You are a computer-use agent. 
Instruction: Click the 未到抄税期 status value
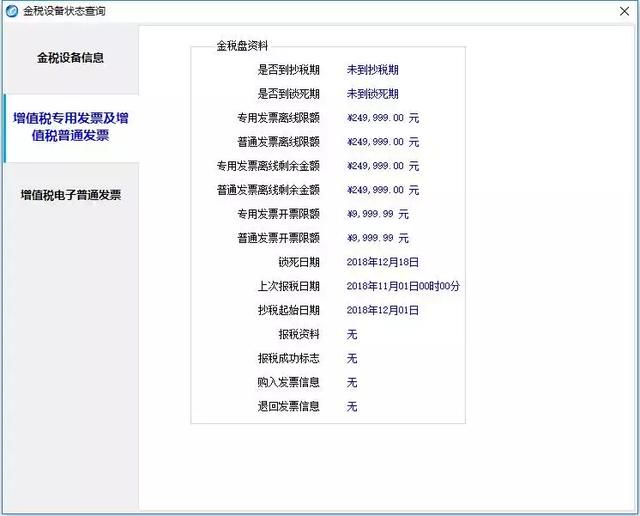(x=372, y=70)
